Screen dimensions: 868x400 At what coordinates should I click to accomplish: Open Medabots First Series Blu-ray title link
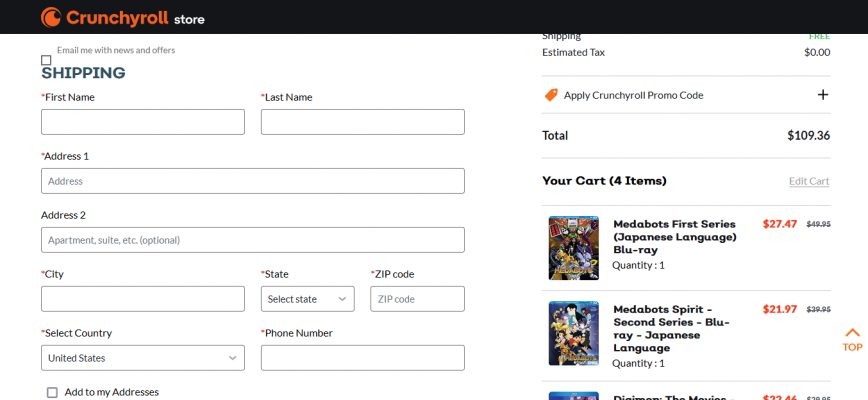click(674, 237)
